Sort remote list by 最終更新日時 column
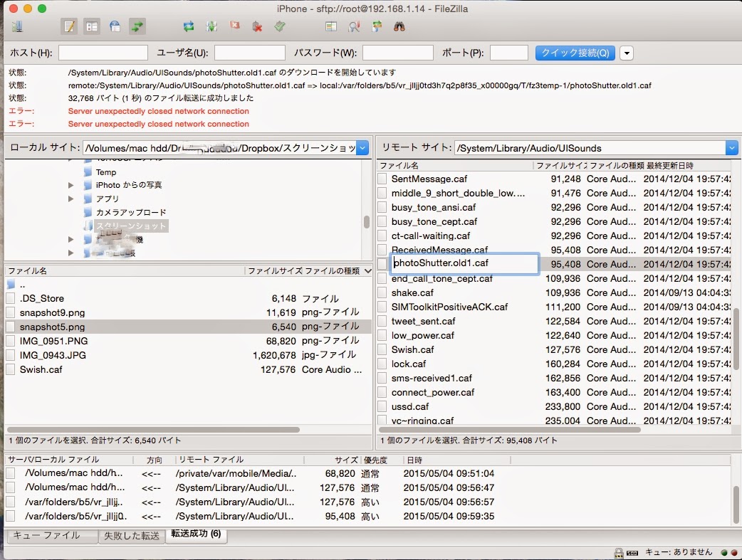Screen dimensions: 742x560 pyautogui.click(x=688, y=166)
